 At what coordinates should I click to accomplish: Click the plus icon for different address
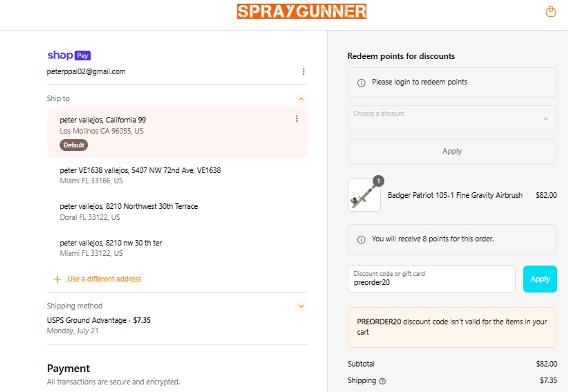click(57, 279)
